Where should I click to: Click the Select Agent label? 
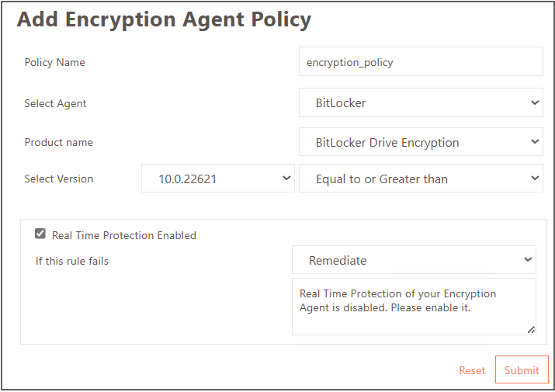coord(56,103)
